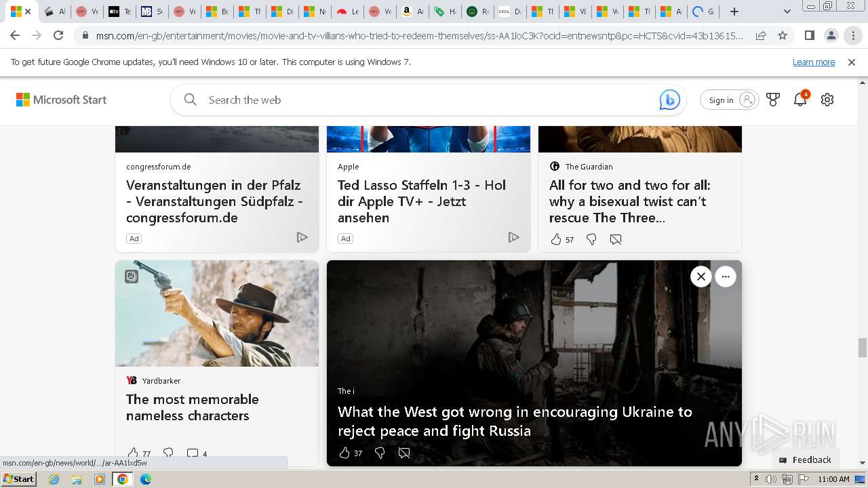
Task: Open Chrome three-dot menu
Action: point(853,35)
